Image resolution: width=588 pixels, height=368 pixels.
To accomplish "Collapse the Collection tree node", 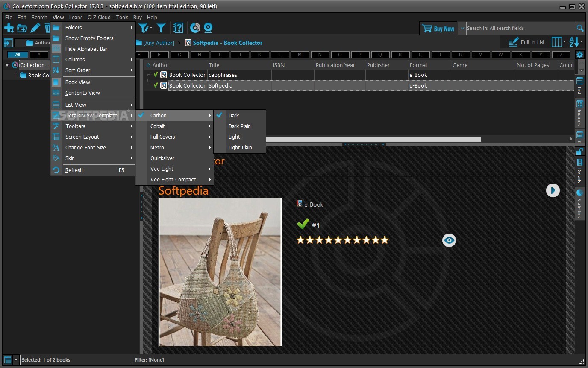I will (7, 65).
